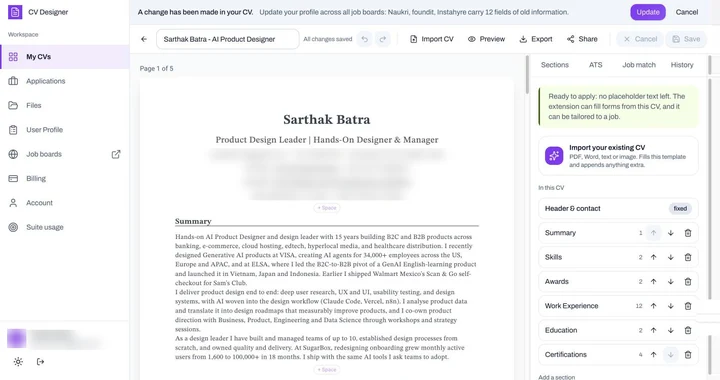Move Education section up
This screenshot has width=720, height=380.
653,330
